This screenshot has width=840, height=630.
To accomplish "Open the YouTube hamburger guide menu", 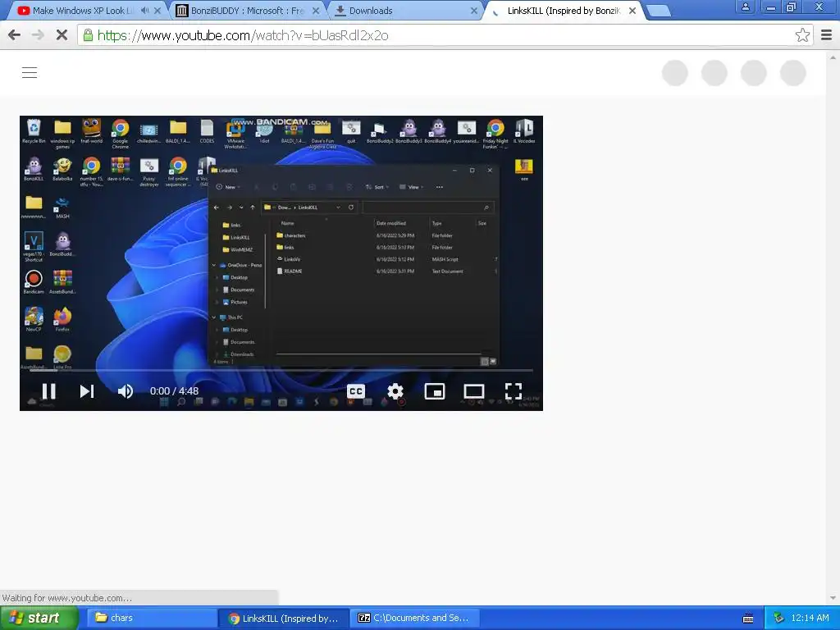I will pos(30,72).
